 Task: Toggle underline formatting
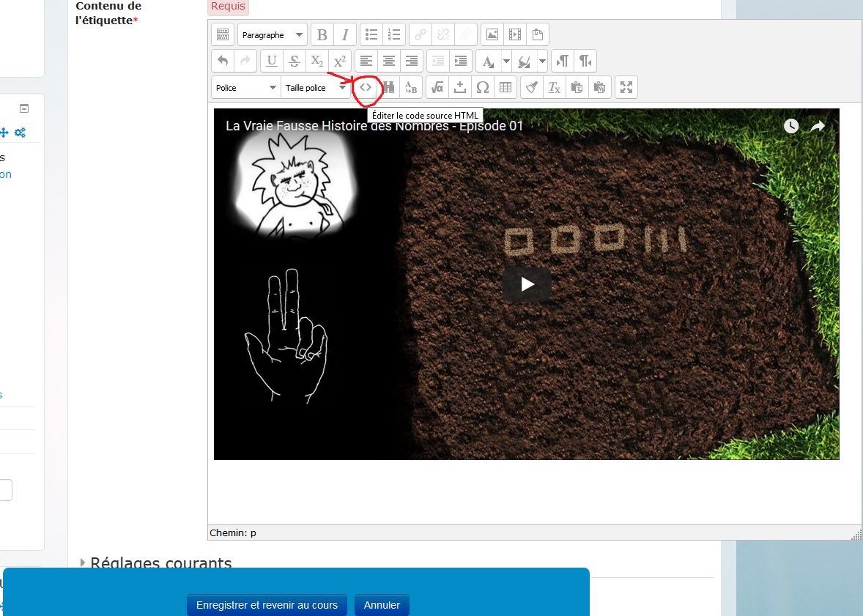272,61
